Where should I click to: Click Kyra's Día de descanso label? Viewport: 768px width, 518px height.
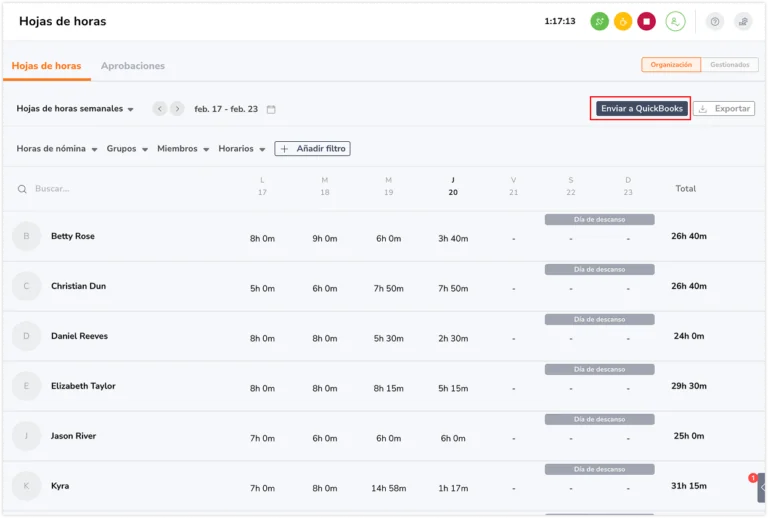[x=600, y=469]
